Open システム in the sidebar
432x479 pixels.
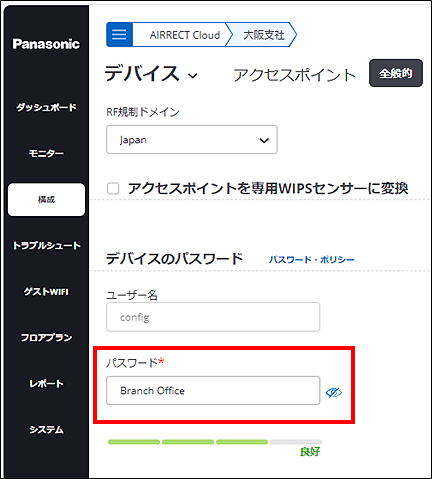(x=46, y=429)
